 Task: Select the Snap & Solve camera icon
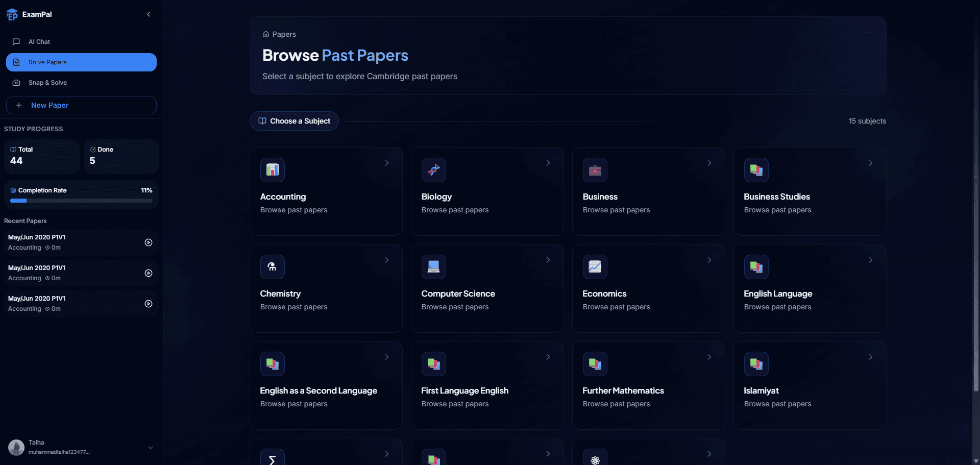click(x=17, y=83)
